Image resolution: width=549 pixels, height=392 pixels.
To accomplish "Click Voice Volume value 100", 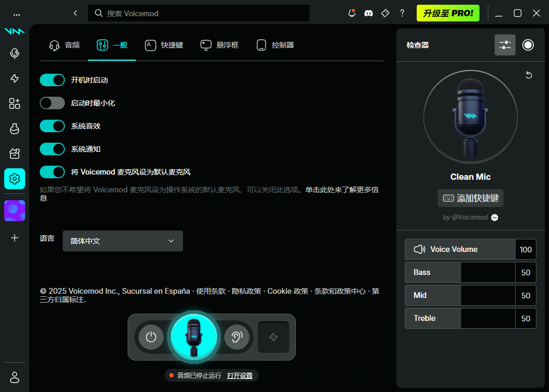I will click(x=525, y=249).
